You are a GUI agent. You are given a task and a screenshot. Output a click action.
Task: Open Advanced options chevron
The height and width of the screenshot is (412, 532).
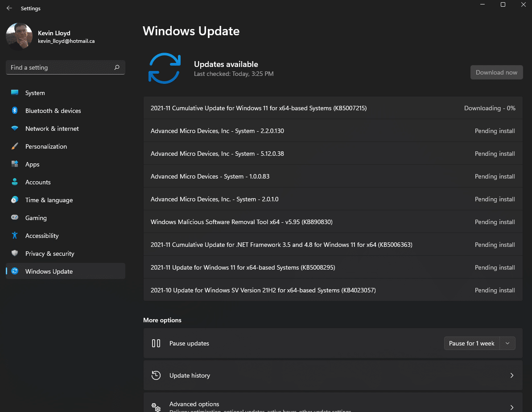pos(511,407)
